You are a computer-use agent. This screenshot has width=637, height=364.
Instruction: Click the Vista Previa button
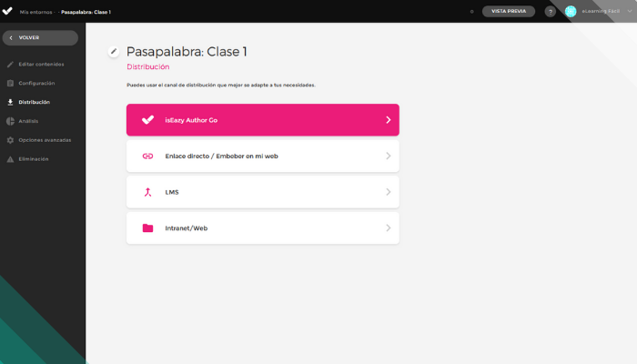[509, 11]
